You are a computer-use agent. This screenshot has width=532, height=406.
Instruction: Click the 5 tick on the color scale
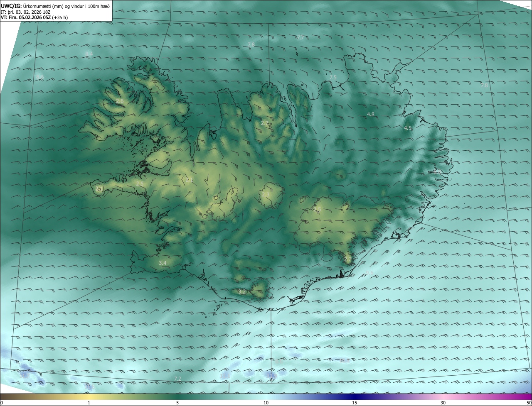tap(177, 403)
